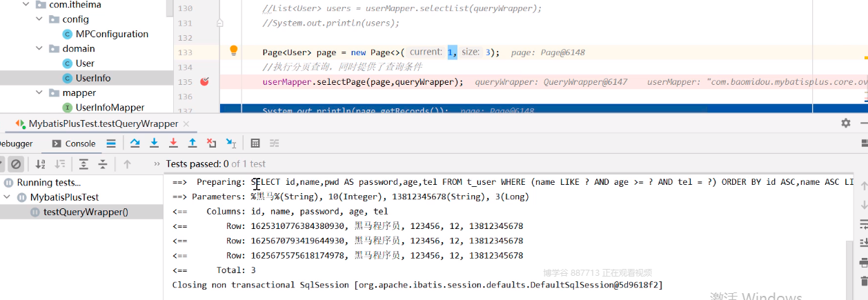Click Step Over in debug toolbar
868x300 pixels.
[x=135, y=143]
